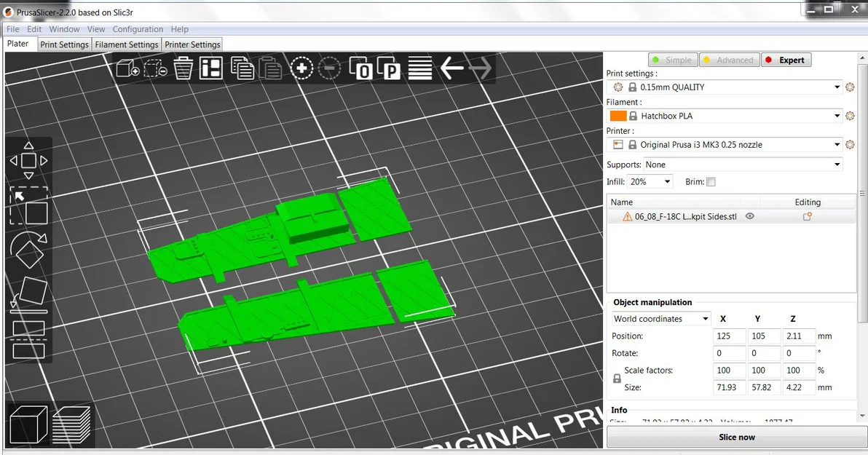Click the Size Z field showing 4.22
This screenshot has height=455, width=868.
(x=799, y=387)
